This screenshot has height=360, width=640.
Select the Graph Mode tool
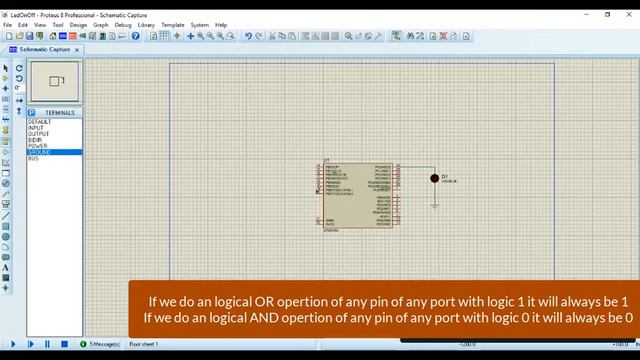point(6,163)
